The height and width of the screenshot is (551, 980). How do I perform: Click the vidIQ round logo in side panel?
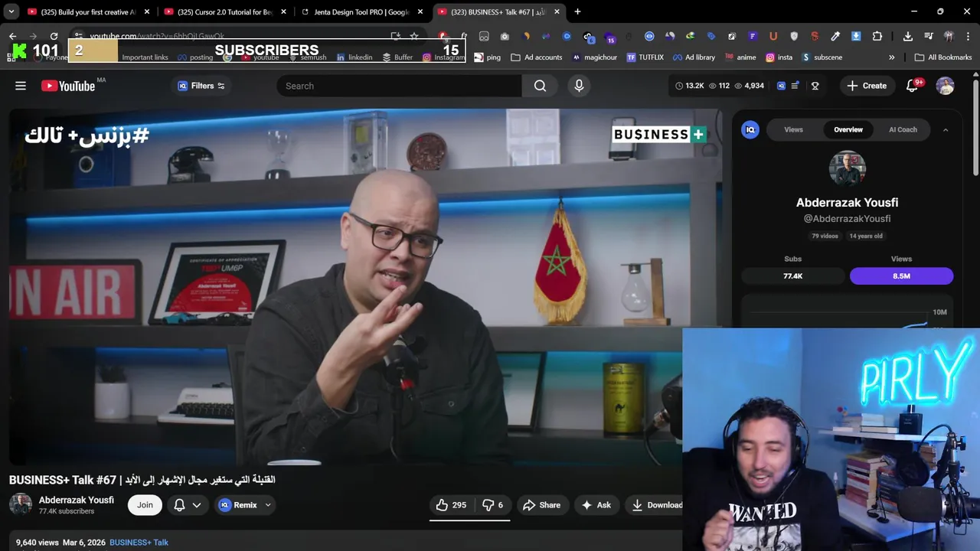click(750, 129)
